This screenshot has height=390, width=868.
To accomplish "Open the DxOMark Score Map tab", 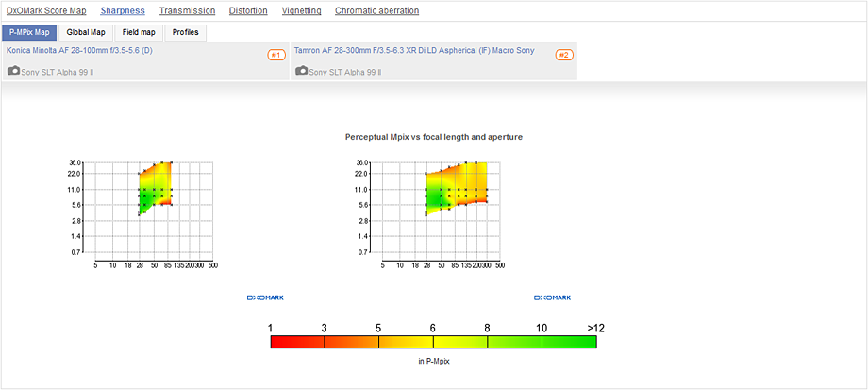I will point(46,10).
